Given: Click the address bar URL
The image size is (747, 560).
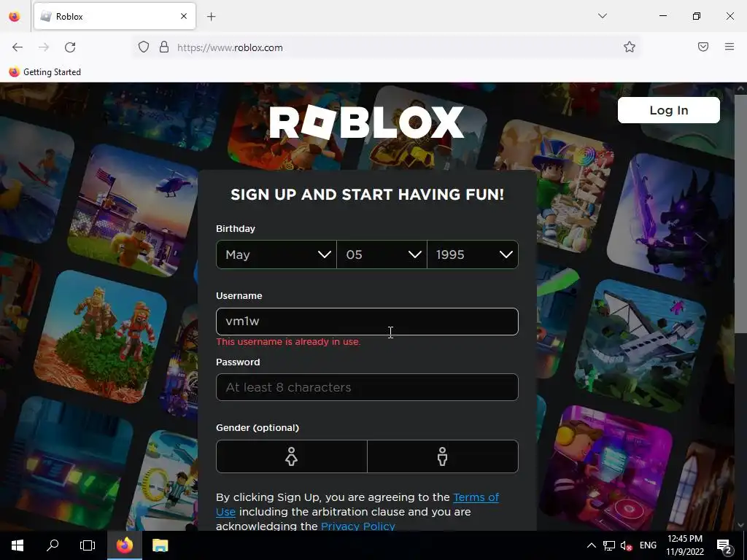Looking at the screenshot, I should [230, 47].
